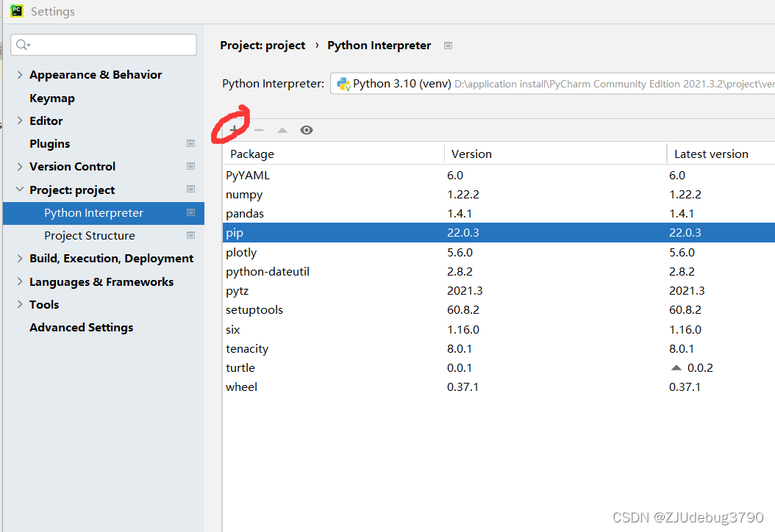Click turtle latest version 0.0.2
This screenshot has height=532, width=775.
(700, 368)
